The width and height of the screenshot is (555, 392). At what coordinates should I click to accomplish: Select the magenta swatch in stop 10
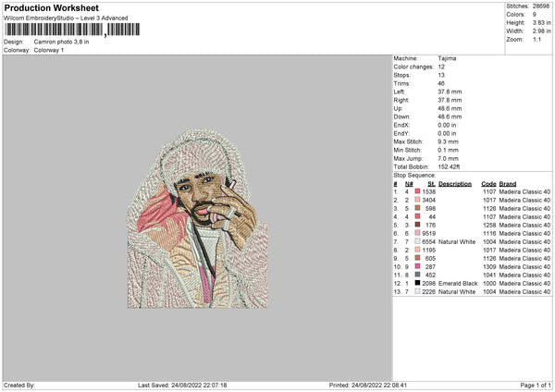pyautogui.click(x=417, y=266)
